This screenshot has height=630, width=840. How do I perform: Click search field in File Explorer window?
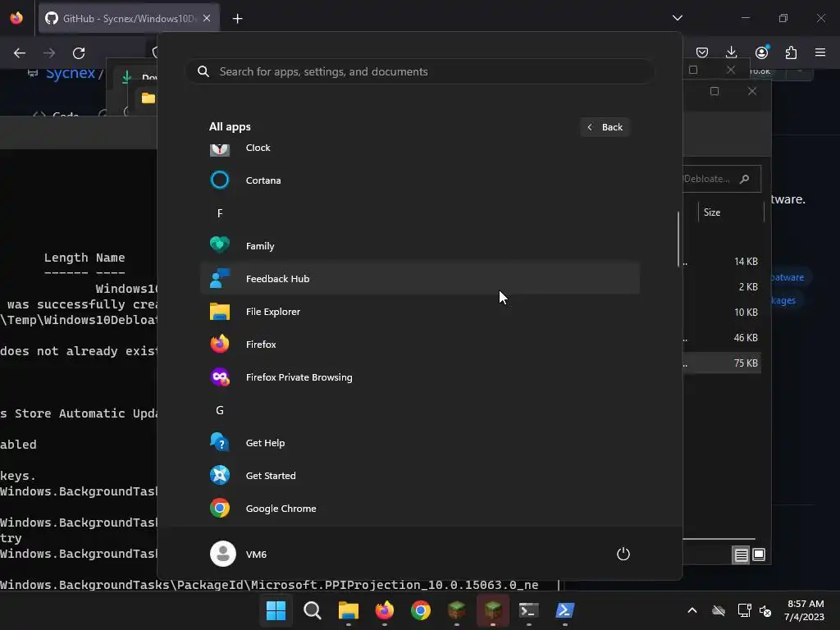pyautogui.click(x=722, y=179)
